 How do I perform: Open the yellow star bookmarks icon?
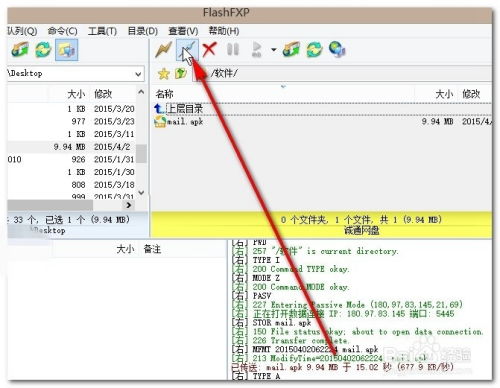164,73
